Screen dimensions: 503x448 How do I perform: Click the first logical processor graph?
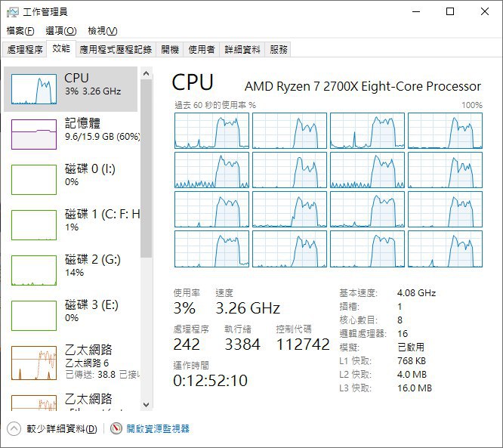(x=211, y=131)
